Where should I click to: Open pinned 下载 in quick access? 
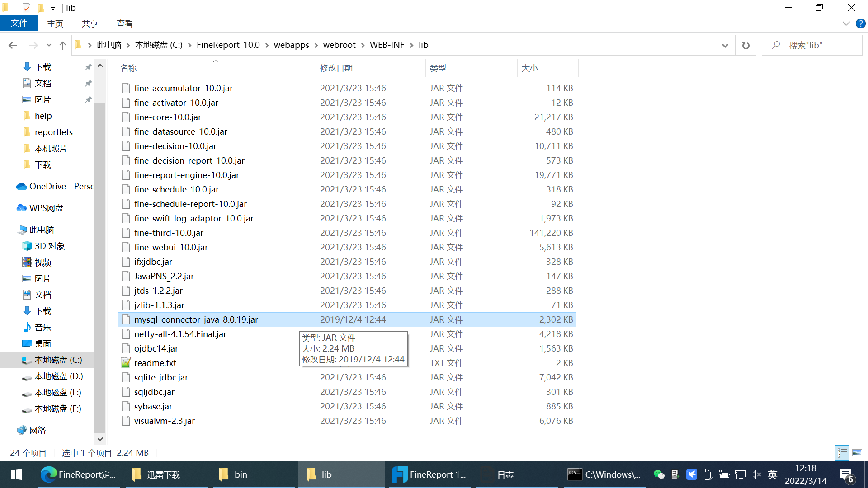(x=43, y=67)
